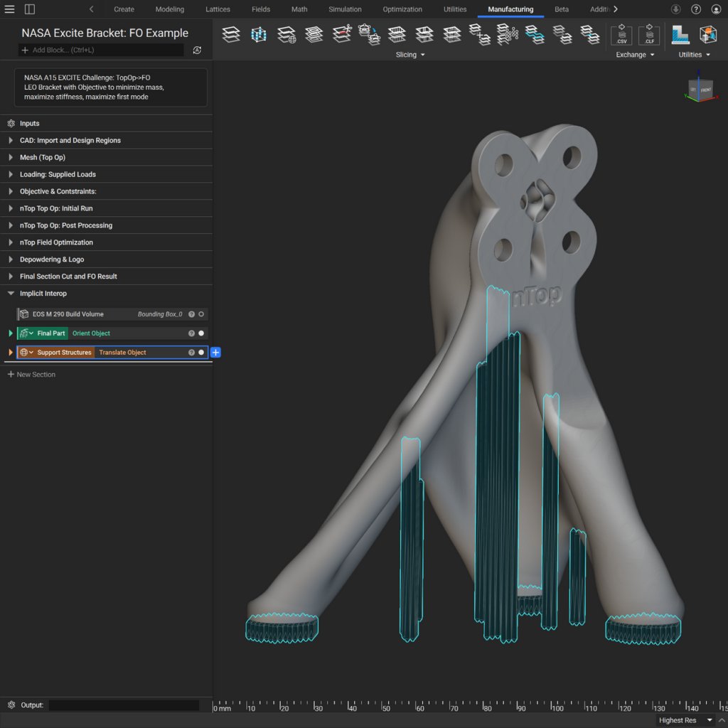Expand CAD: Import and Design Regions section
This screenshot has width=728, height=728.
click(x=11, y=140)
